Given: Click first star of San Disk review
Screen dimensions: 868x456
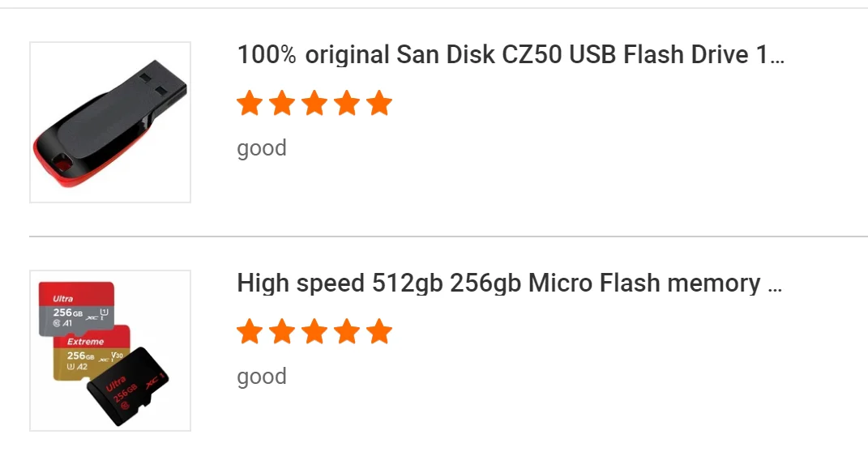Looking at the screenshot, I should point(250,104).
